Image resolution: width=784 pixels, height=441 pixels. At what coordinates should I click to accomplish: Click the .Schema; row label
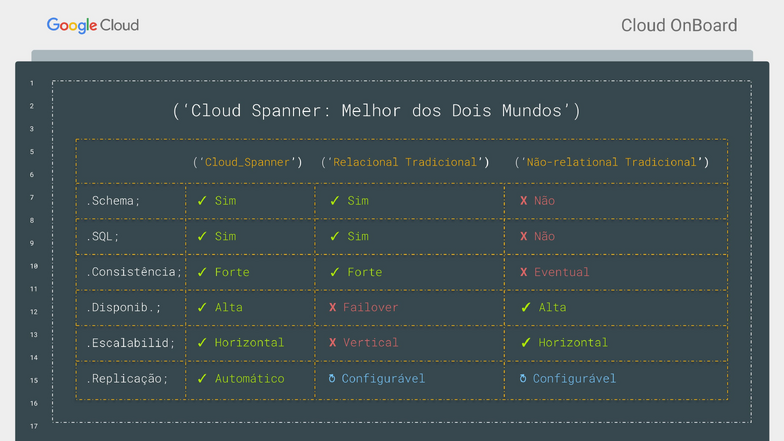pyautogui.click(x=113, y=201)
